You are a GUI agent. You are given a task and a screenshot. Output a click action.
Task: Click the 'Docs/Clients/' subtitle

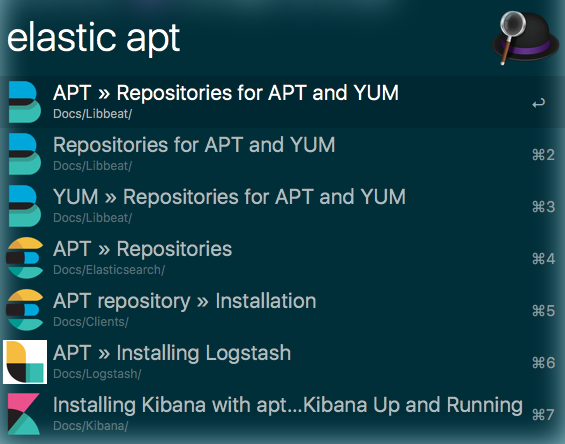pos(90,322)
